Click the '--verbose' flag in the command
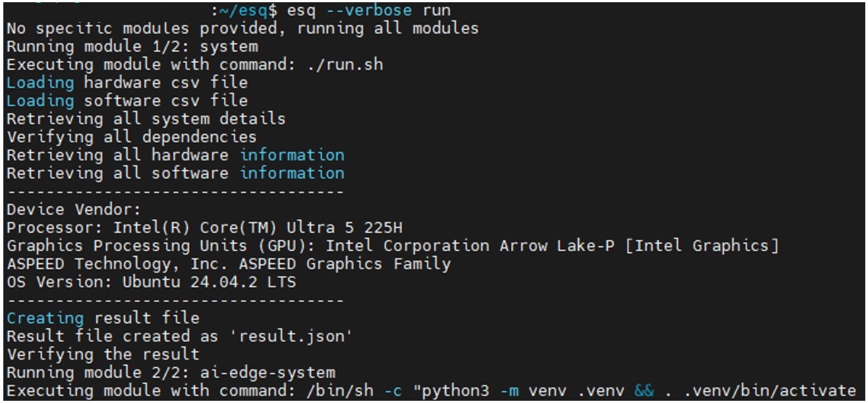868x403 pixels. pos(368,10)
